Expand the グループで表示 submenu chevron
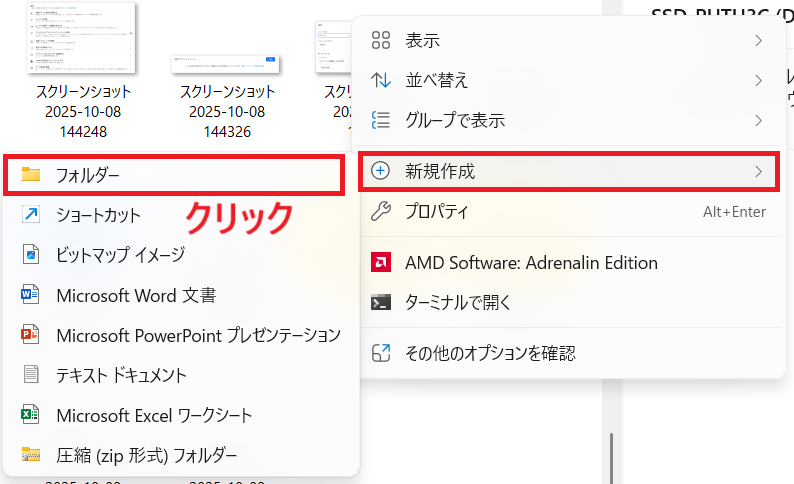The image size is (794, 484). click(x=759, y=120)
